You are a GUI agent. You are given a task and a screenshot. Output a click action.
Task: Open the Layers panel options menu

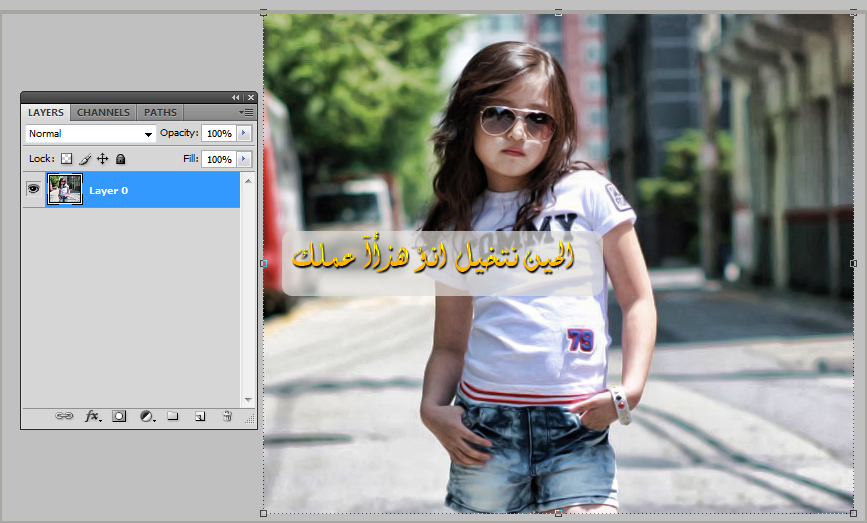(x=246, y=113)
